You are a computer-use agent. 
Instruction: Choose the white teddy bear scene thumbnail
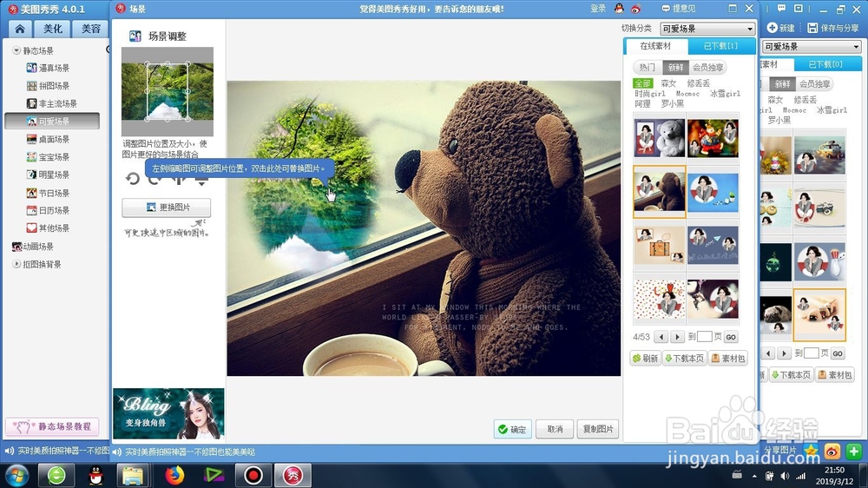660,138
